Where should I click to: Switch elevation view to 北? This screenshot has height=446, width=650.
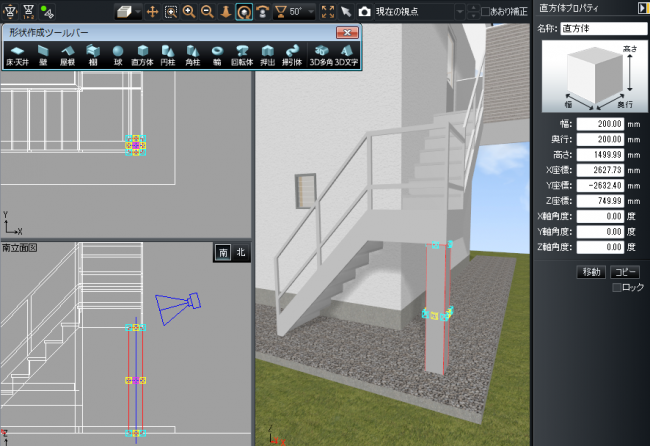point(240,253)
